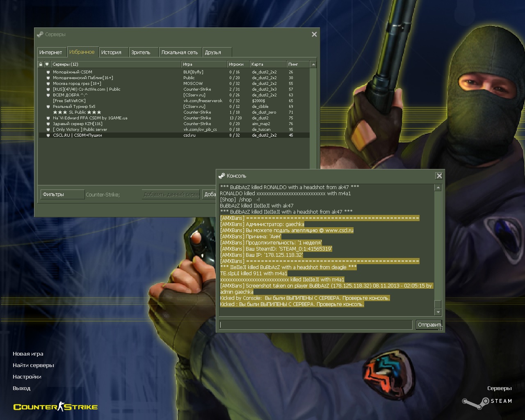Click the Добавить данный сервер button
This screenshot has height=420, width=525.
point(171,194)
